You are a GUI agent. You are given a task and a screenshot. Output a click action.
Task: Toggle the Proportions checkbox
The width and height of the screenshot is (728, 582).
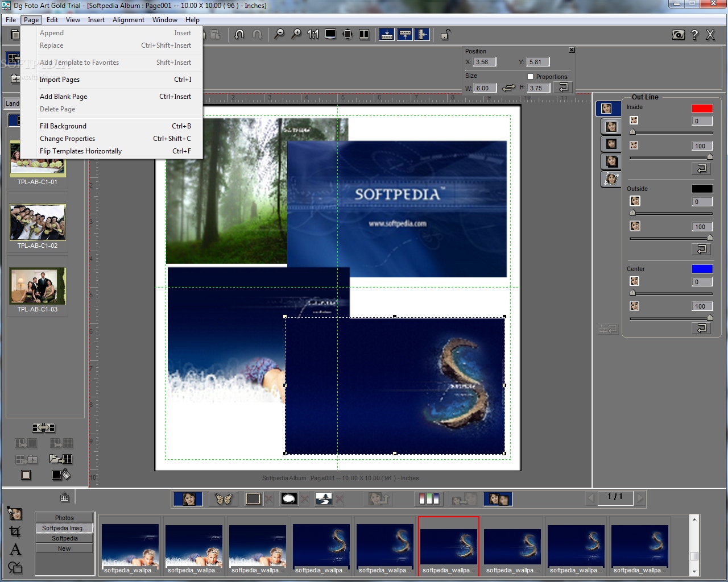point(530,76)
